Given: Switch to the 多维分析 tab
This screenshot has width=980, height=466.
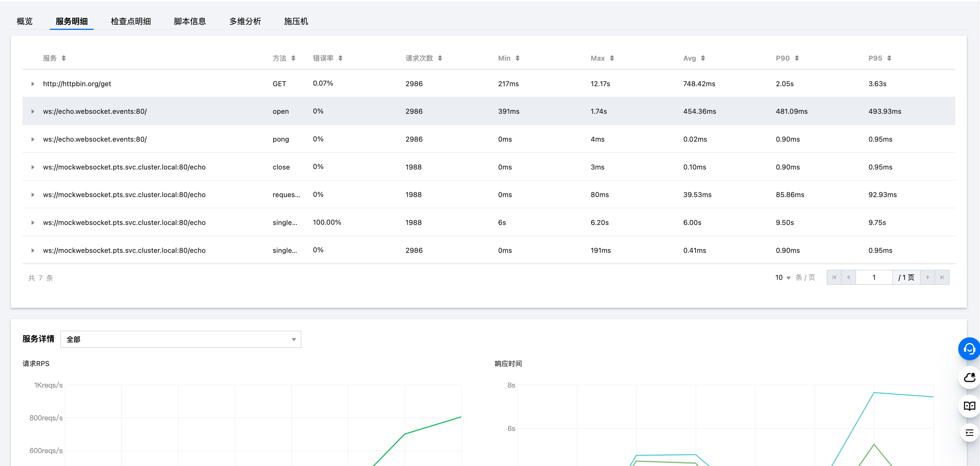Looking at the screenshot, I should pos(245,21).
